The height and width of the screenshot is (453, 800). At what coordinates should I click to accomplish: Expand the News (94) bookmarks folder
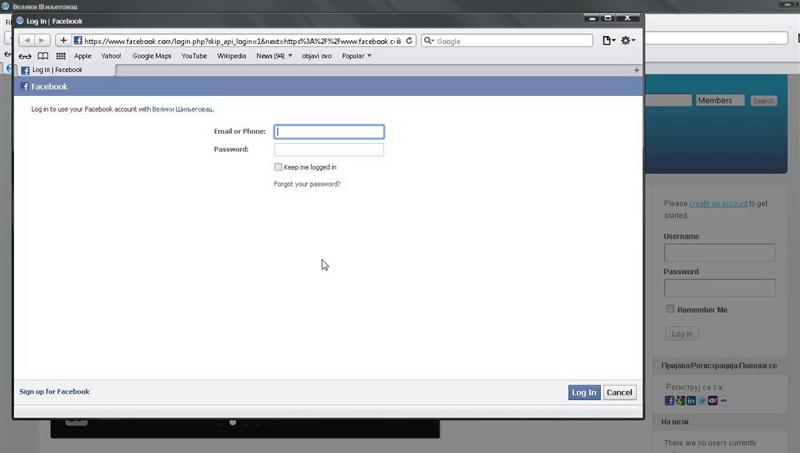(x=274, y=56)
